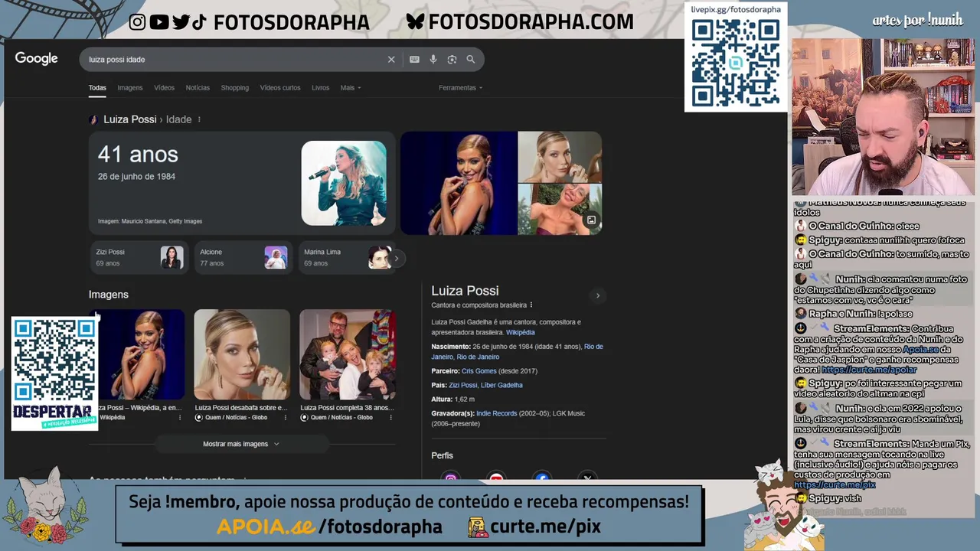Open the Ferramentas dropdown

coord(460,88)
